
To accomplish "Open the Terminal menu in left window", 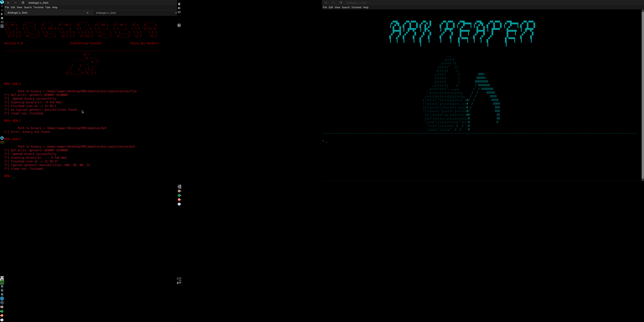I will (38, 7).
